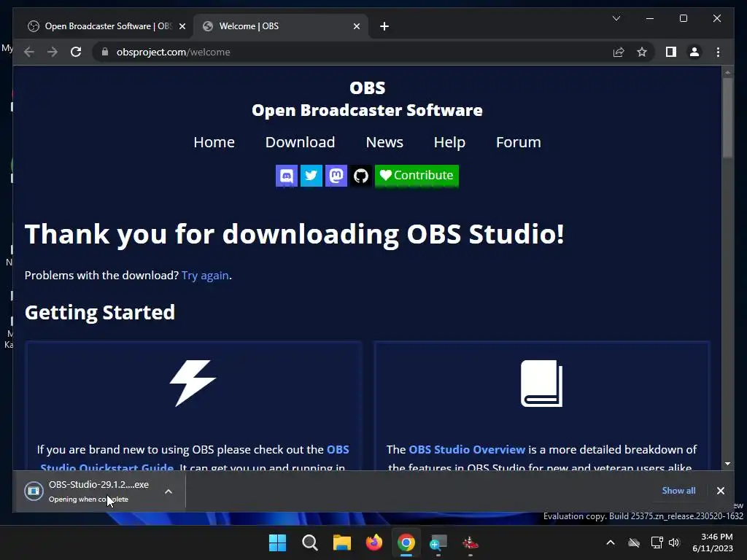This screenshot has width=747, height=560.
Task: Open the GitHub icon link
Action: pyautogui.click(x=360, y=176)
